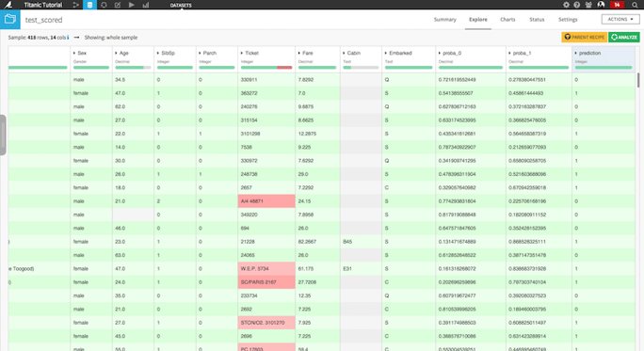Select Ticket cell '3101298'
The height and width of the screenshot is (351, 644).
[266, 134]
